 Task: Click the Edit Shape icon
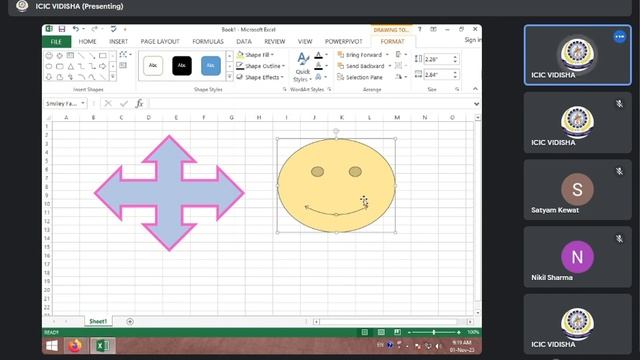click(123, 55)
